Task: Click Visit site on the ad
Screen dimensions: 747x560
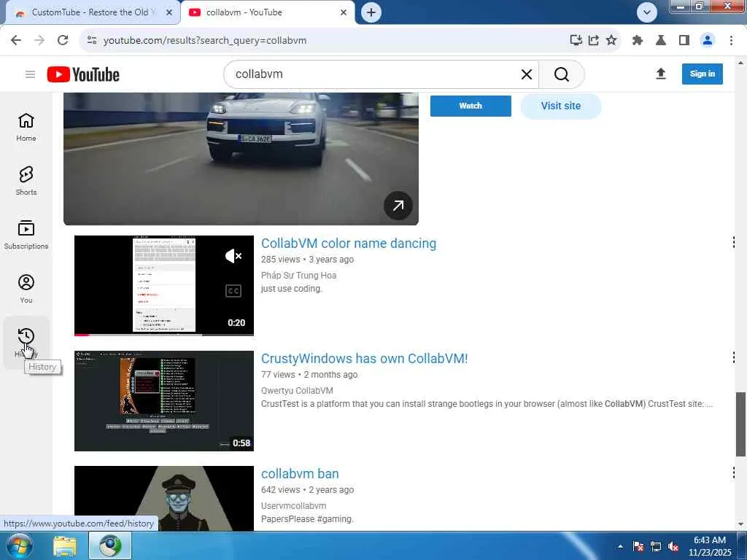Action: click(x=561, y=106)
